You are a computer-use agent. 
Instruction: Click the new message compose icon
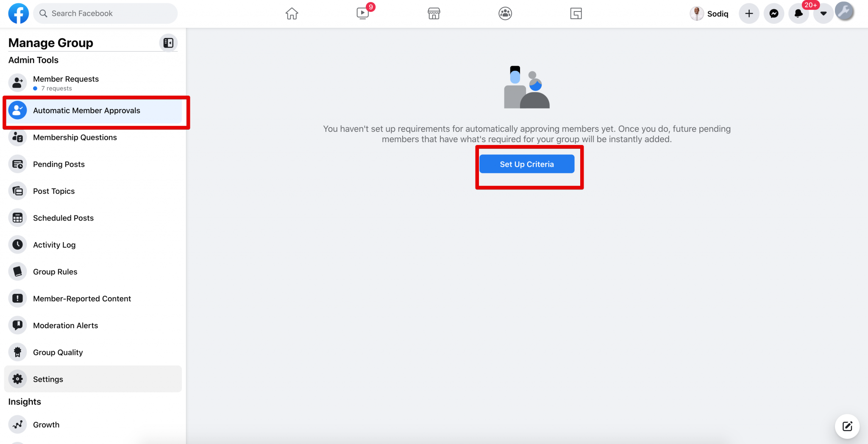coord(847,426)
